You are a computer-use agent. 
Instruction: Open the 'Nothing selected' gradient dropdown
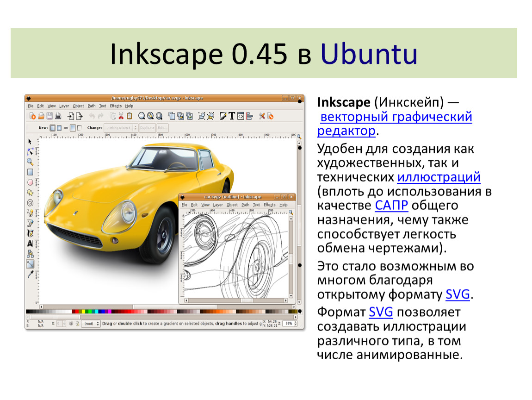coord(120,128)
